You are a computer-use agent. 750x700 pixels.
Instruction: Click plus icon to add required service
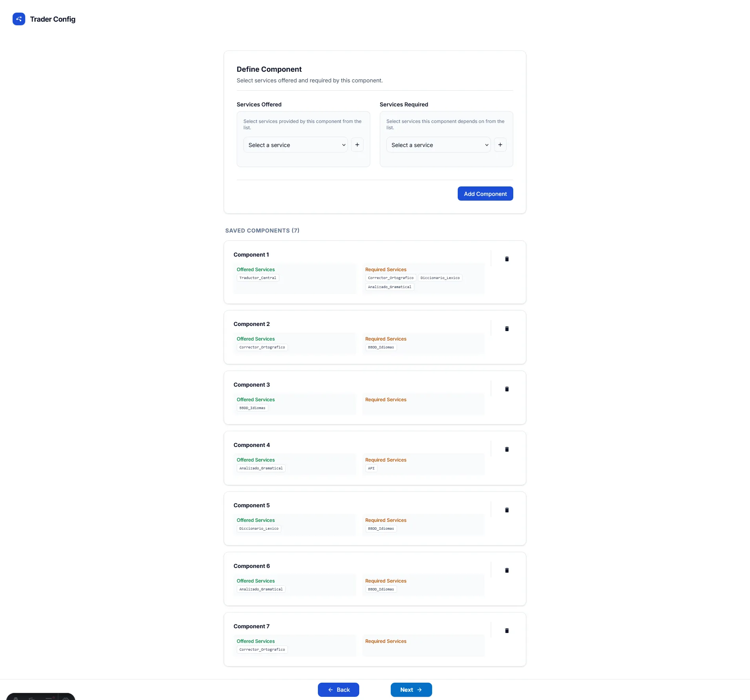pyautogui.click(x=500, y=145)
